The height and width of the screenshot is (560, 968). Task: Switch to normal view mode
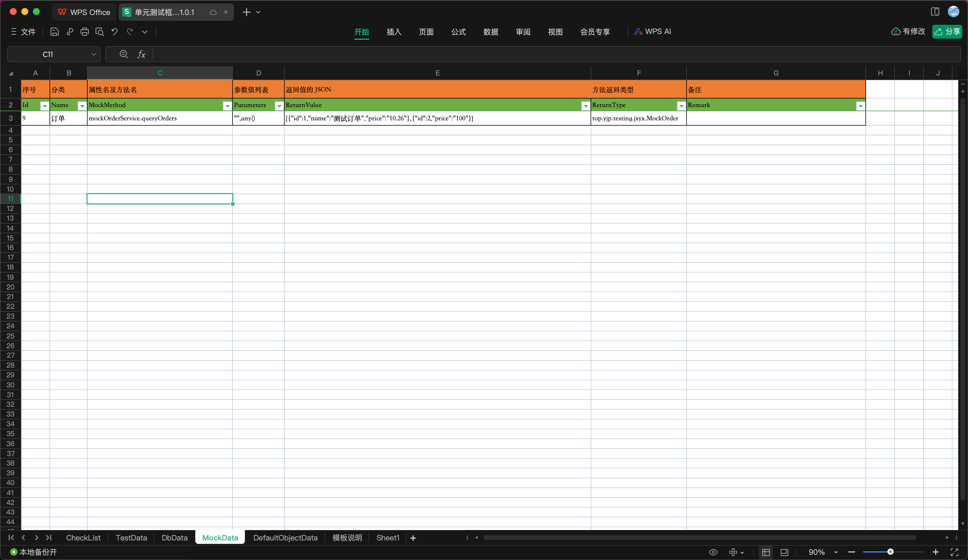(766, 552)
